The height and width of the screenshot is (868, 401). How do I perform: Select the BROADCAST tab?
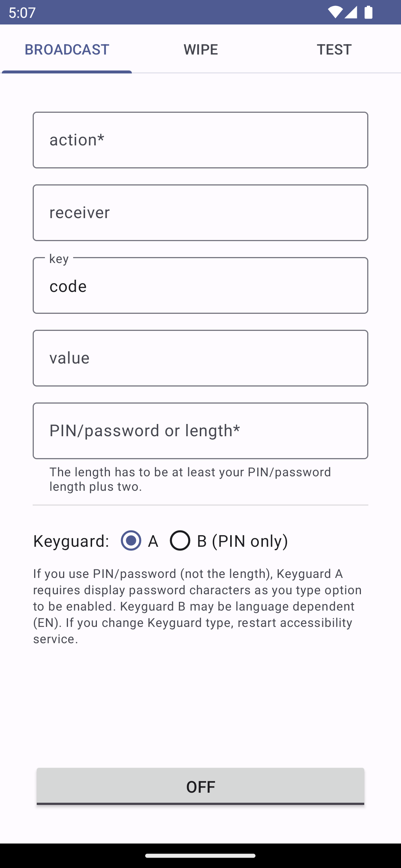(67, 49)
